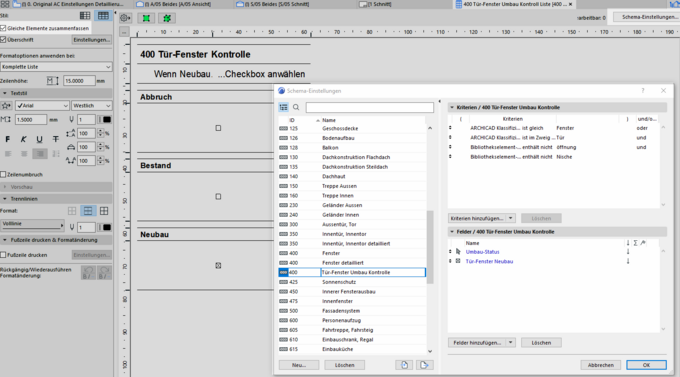Collapse the Trennlinien section
The image size is (680, 377).
tap(4, 199)
